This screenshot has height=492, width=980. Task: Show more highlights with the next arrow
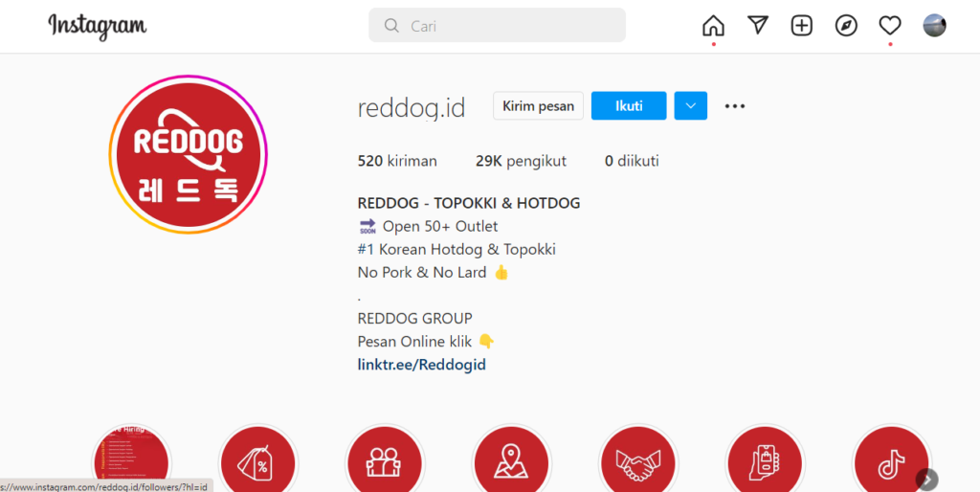pyautogui.click(x=926, y=480)
